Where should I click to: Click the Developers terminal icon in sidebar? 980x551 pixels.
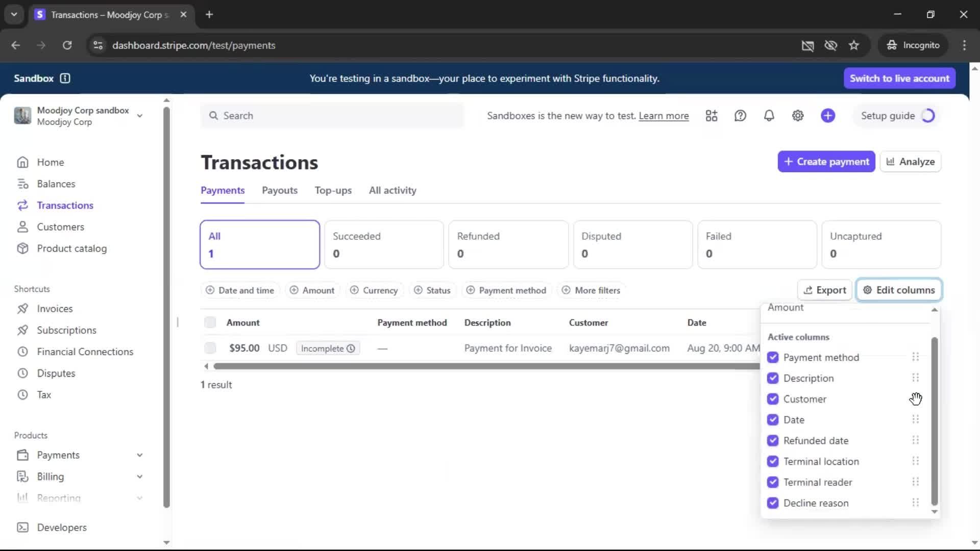22,528
